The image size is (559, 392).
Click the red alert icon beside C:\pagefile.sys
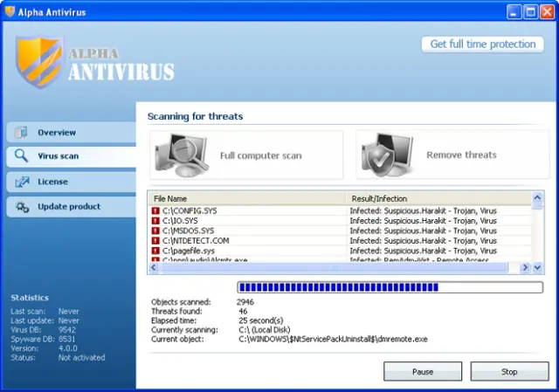coord(155,251)
